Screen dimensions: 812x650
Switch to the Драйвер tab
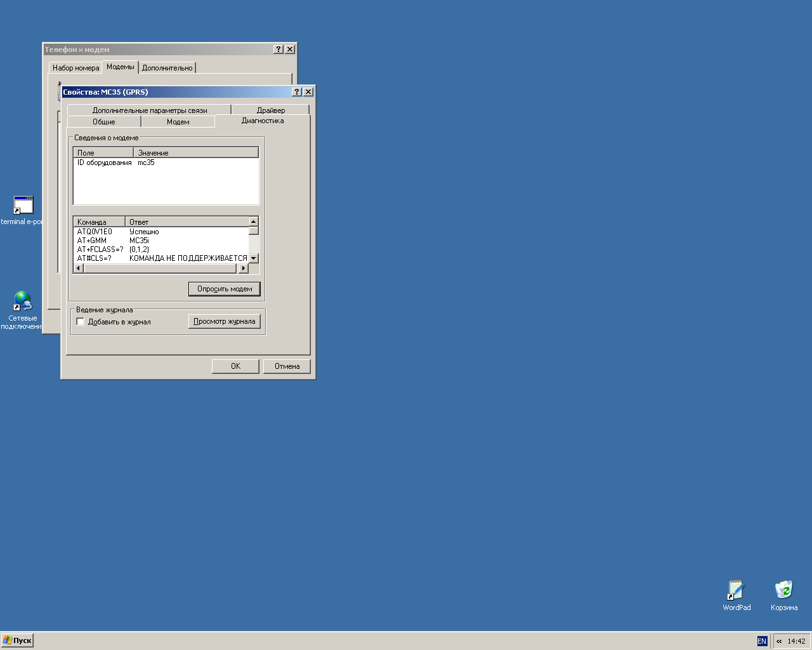(x=270, y=110)
